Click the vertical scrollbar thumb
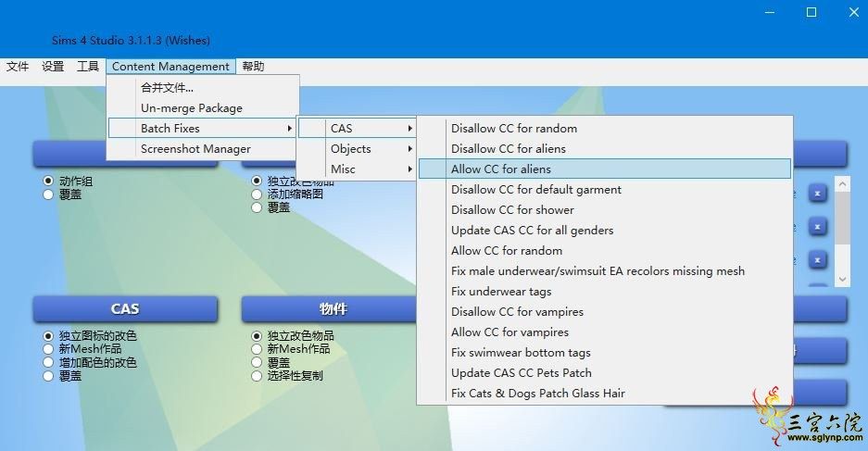The image size is (868, 451). point(843,218)
